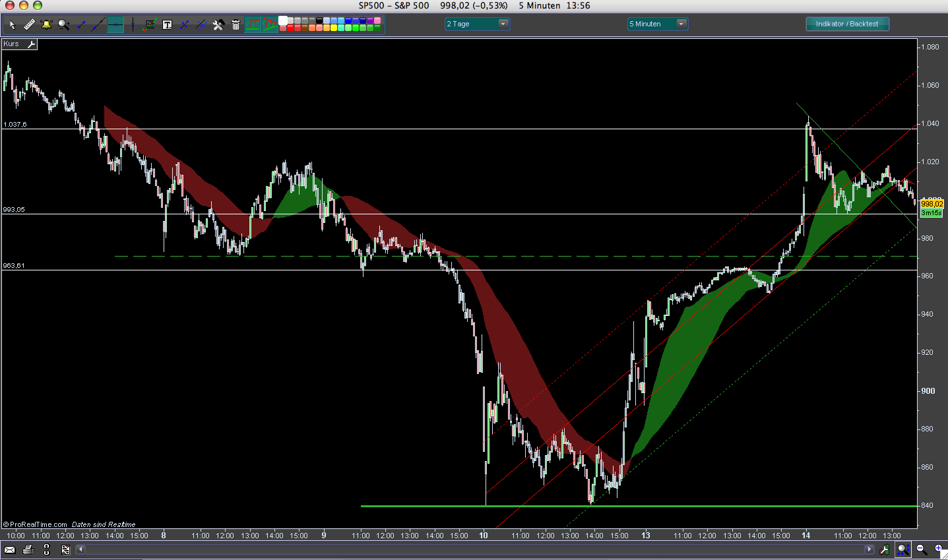The width and height of the screenshot is (948, 560).
Task: Select the arrow cursor tool
Action: (x=12, y=25)
